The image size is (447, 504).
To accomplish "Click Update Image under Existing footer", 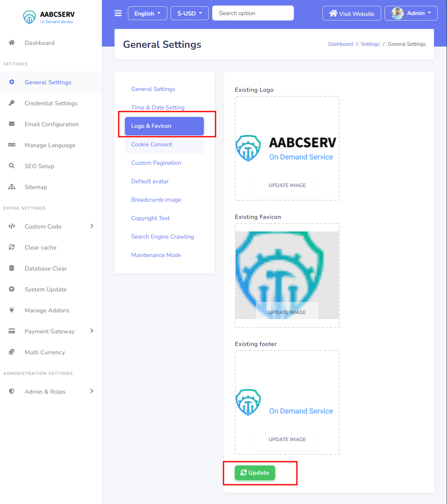I will (287, 439).
